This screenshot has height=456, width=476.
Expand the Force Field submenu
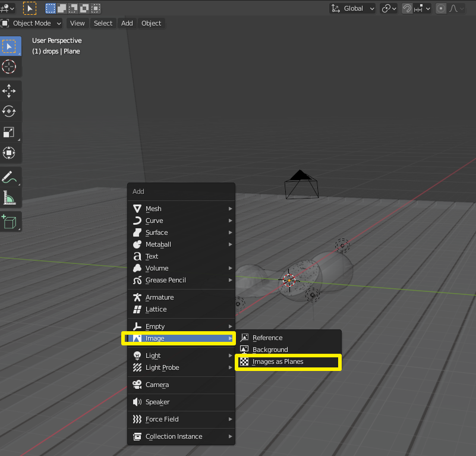click(181, 419)
